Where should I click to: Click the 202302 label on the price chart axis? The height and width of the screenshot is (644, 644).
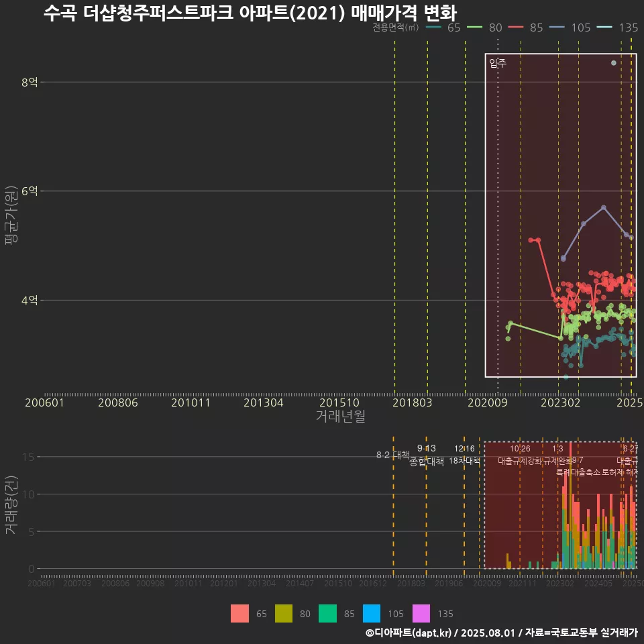click(x=561, y=402)
